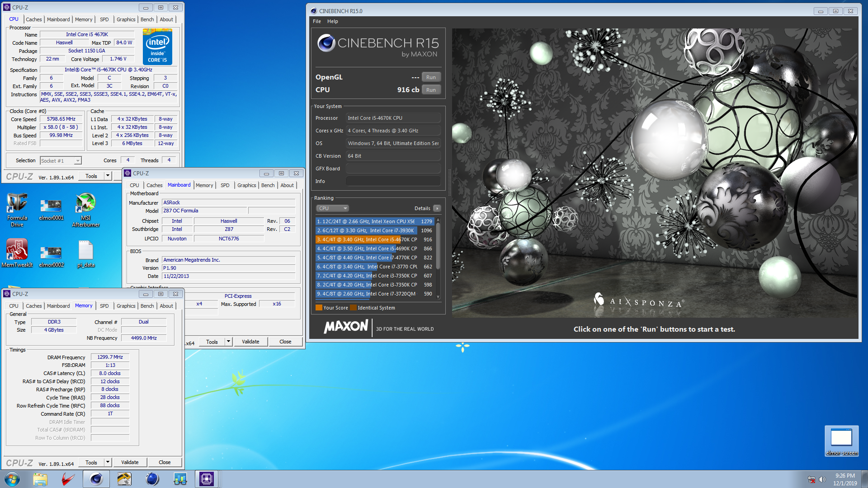
Task: Click the Cinebench R15 logo sphere
Action: point(326,43)
